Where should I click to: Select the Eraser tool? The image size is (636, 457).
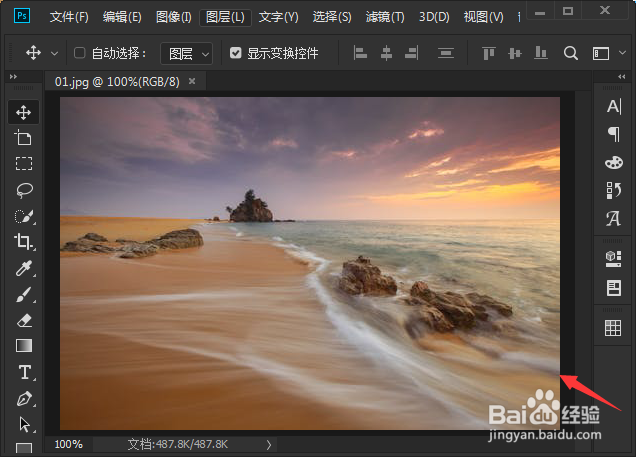[24, 321]
